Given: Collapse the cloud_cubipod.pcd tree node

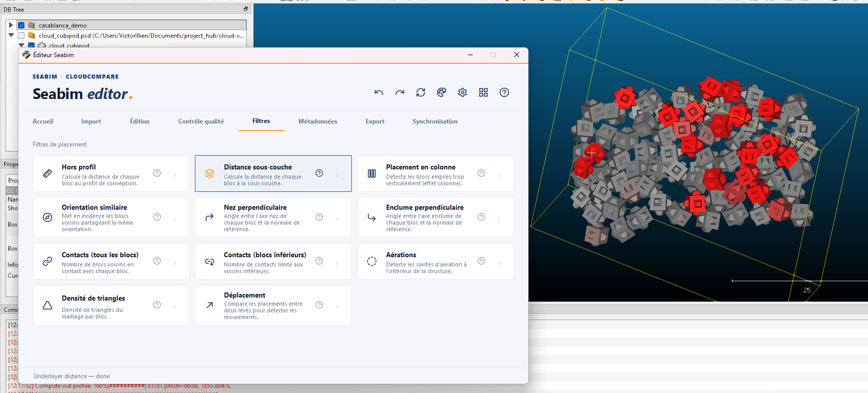Looking at the screenshot, I should (11, 36).
